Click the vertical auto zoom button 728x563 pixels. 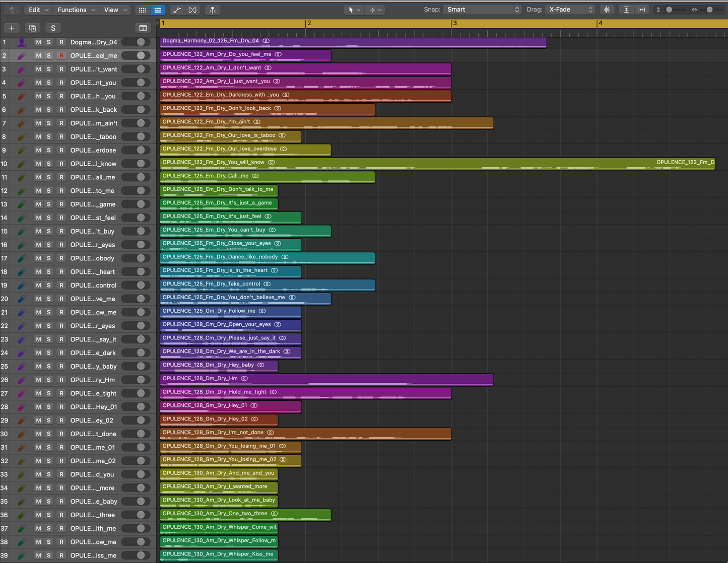click(626, 10)
